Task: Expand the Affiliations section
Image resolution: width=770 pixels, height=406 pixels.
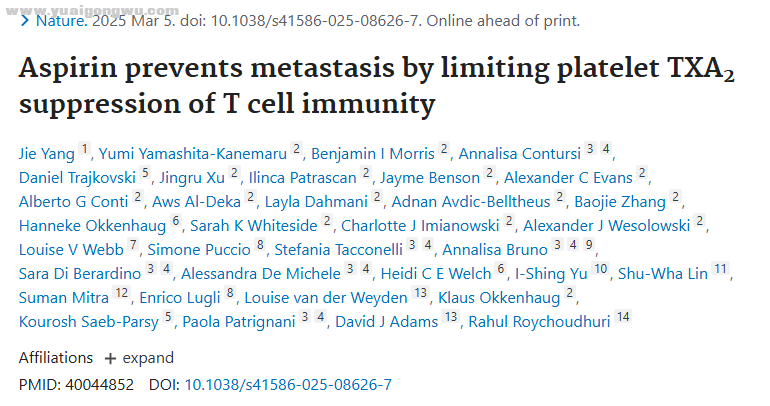Action: click(139, 358)
